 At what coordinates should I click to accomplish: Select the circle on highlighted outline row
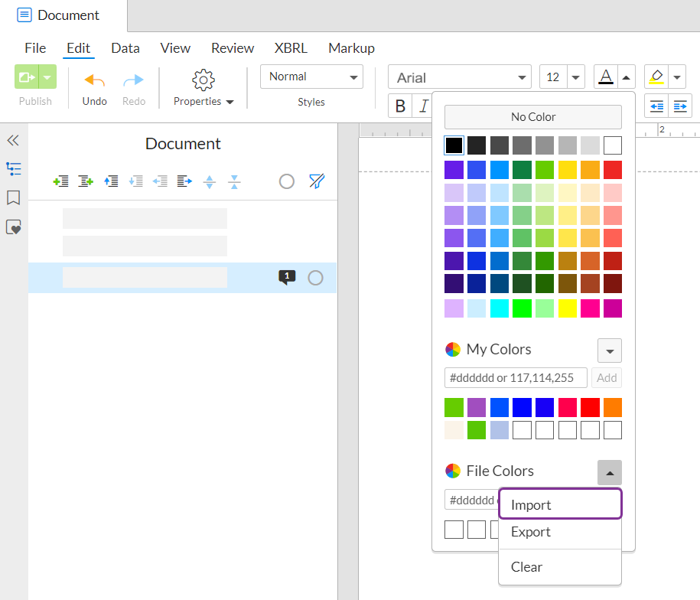315,278
